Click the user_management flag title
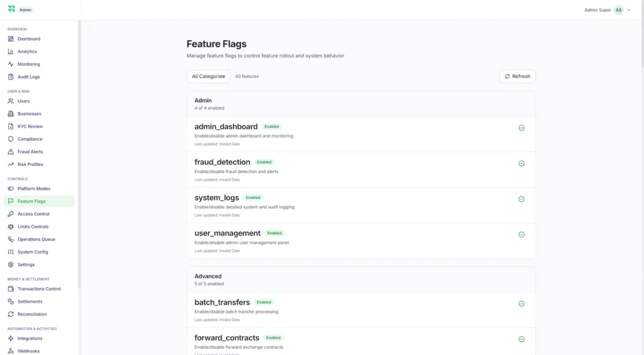Screen dimensions: 644x355 click(x=227, y=234)
